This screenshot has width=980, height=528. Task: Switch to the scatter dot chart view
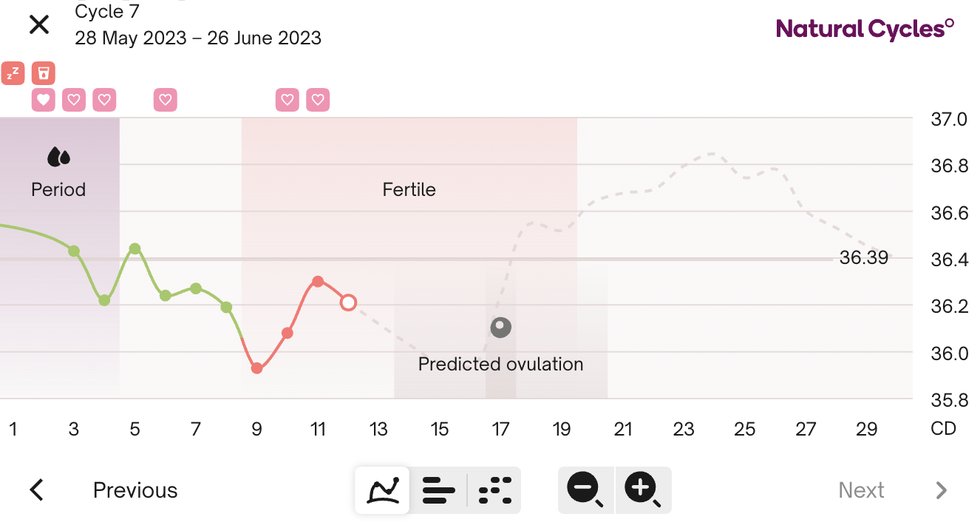[x=494, y=490]
